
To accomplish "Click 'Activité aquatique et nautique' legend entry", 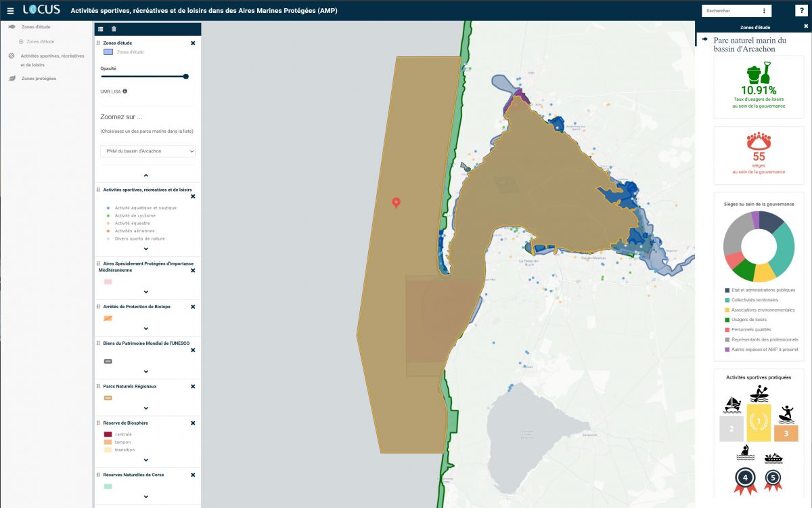I will (x=145, y=208).
